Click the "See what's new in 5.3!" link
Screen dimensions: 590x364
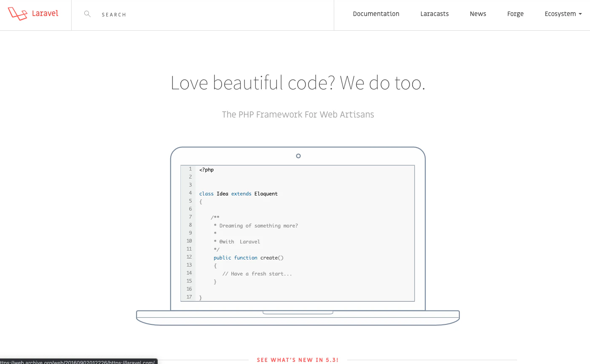[x=298, y=360]
